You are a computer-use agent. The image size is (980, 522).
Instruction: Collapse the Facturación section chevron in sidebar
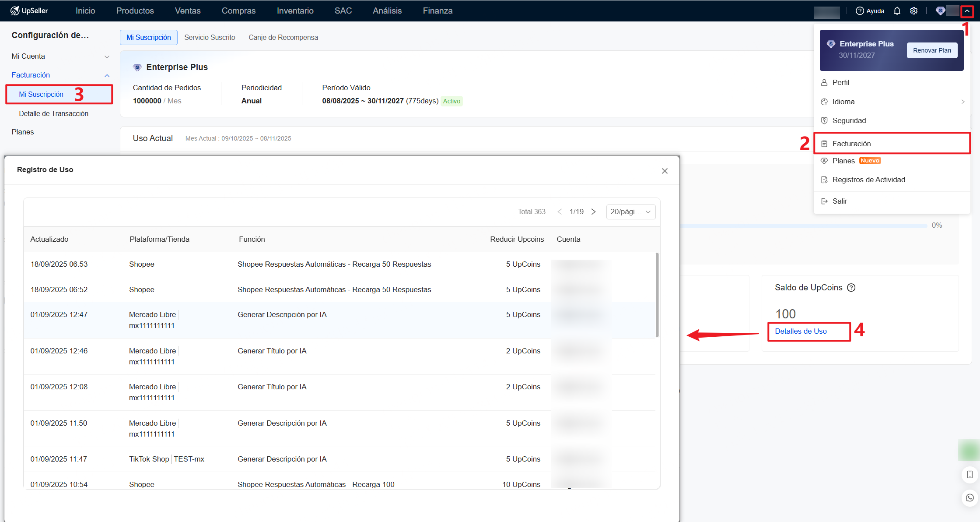pyautogui.click(x=107, y=75)
